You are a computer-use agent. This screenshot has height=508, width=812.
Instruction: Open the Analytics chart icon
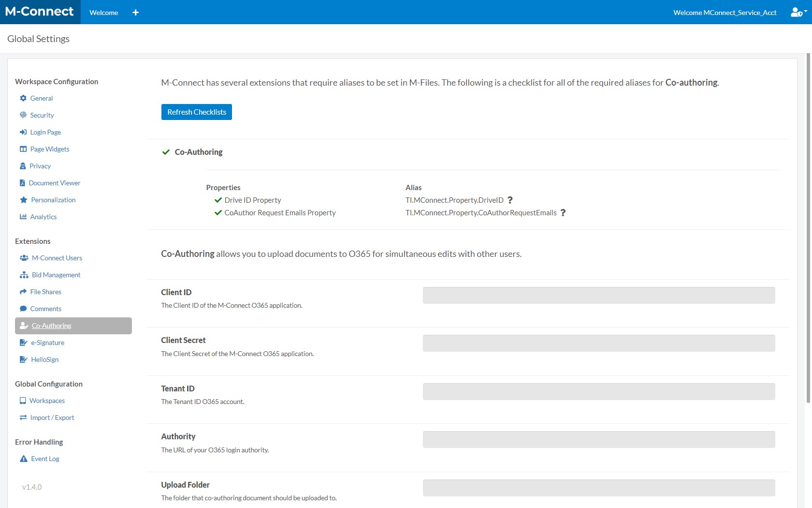[23, 216]
